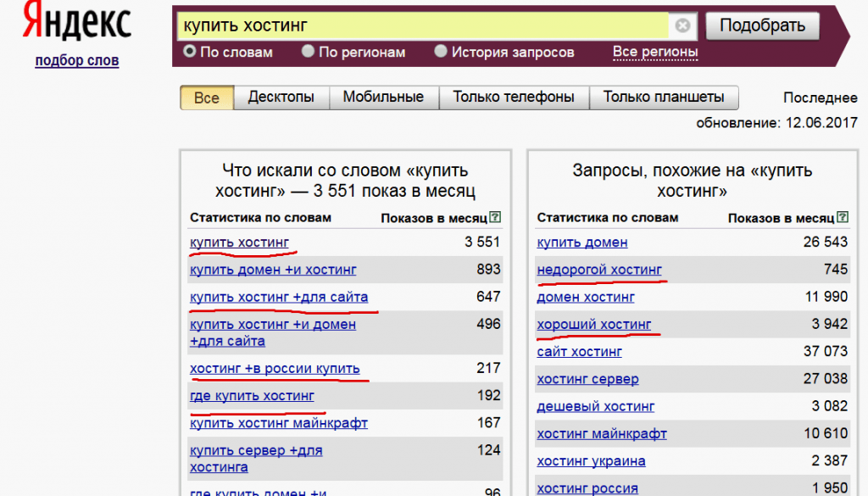
Task: Open the Все регионы region selector
Action: coord(655,52)
